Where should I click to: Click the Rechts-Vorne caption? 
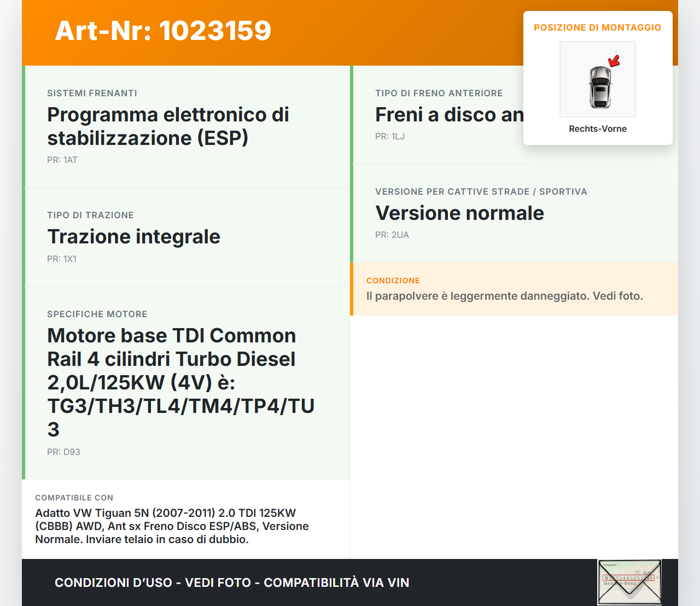point(597,129)
